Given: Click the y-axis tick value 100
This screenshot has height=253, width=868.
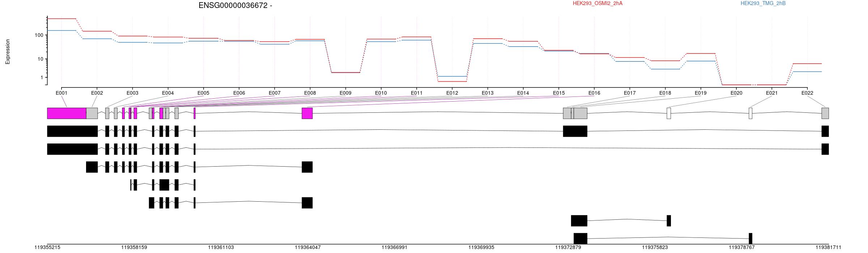Looking at the screenshot, I should coord(39,35).
